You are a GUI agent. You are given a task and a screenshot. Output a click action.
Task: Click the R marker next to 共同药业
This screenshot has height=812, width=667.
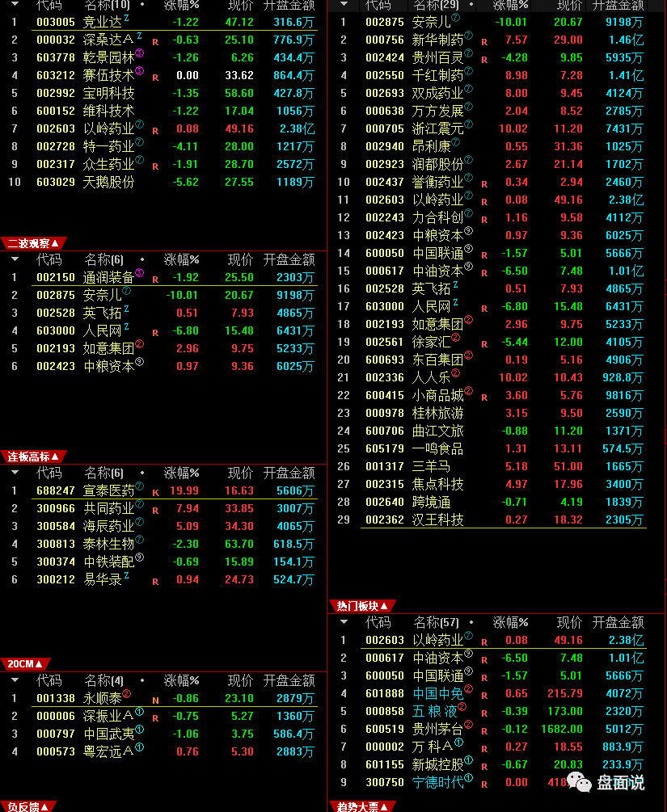click(x=155, y=511)
